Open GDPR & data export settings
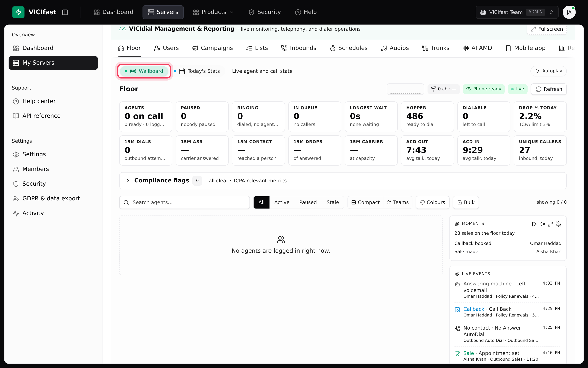The width and height of the screenshot is (588, 368). click(53, 199)
